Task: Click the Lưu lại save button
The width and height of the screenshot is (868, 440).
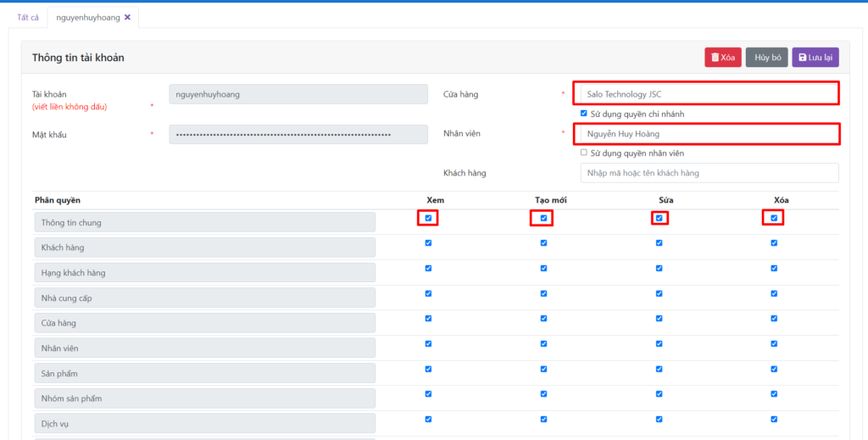Action: point(815,58)
